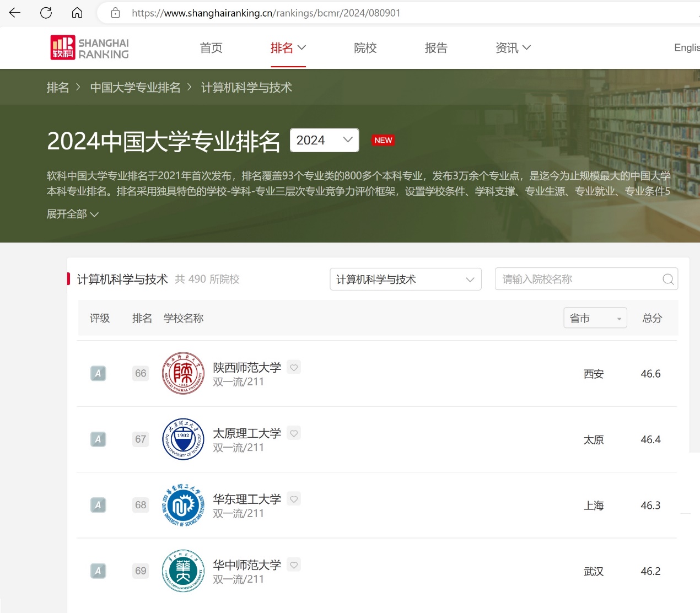Open the 报告 navigation menu item
The height and width of the screenshot is (613, 700).
pos(435,48)
